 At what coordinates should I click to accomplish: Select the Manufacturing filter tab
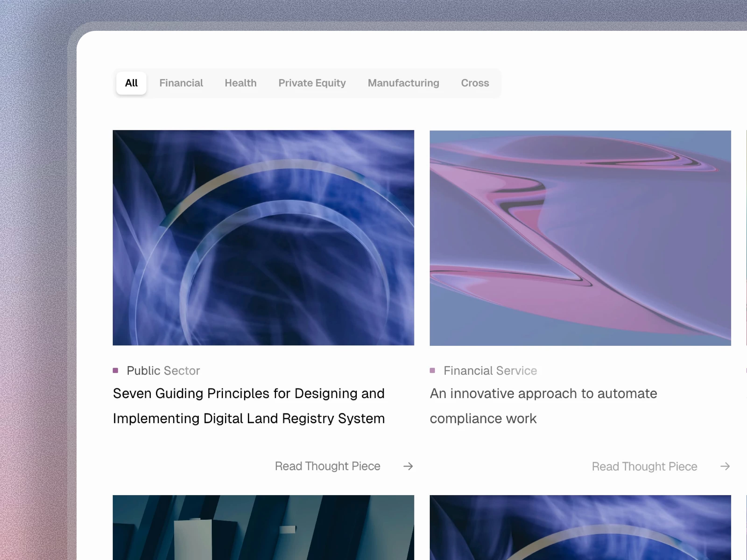point(403,83)
